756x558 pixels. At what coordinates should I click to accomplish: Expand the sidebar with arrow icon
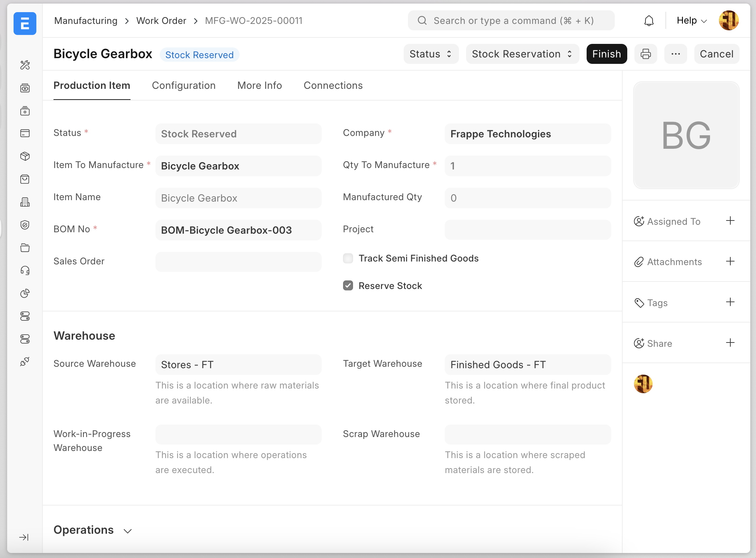point(24,537)
